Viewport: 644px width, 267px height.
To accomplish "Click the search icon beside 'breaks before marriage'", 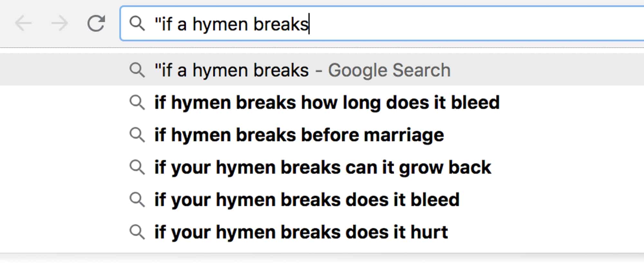I will 137,135.
